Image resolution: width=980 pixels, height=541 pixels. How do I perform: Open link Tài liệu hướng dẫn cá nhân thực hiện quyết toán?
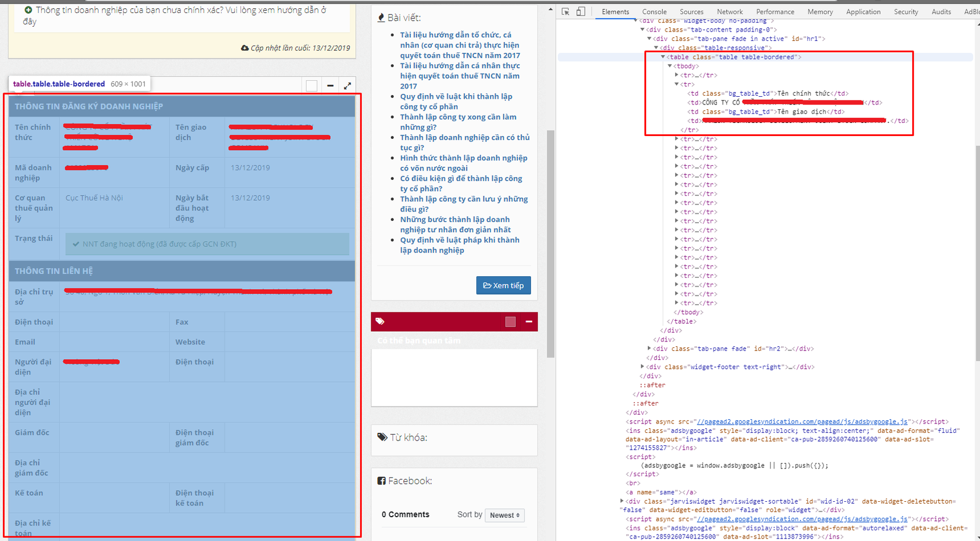[460, 76]
